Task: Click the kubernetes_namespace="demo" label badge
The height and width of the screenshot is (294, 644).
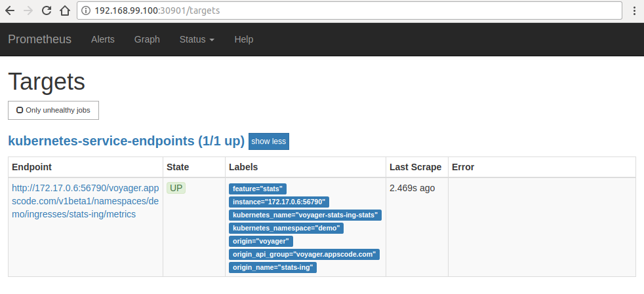Action: (x=286, y=228)
